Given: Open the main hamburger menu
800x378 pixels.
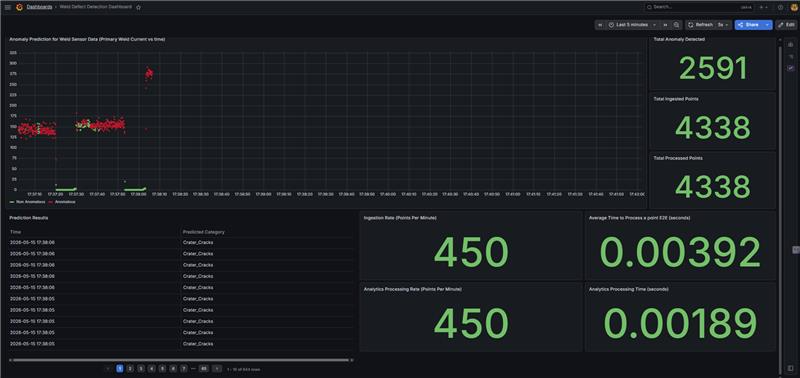Looking at the screenshot, I should click(8, 7).
